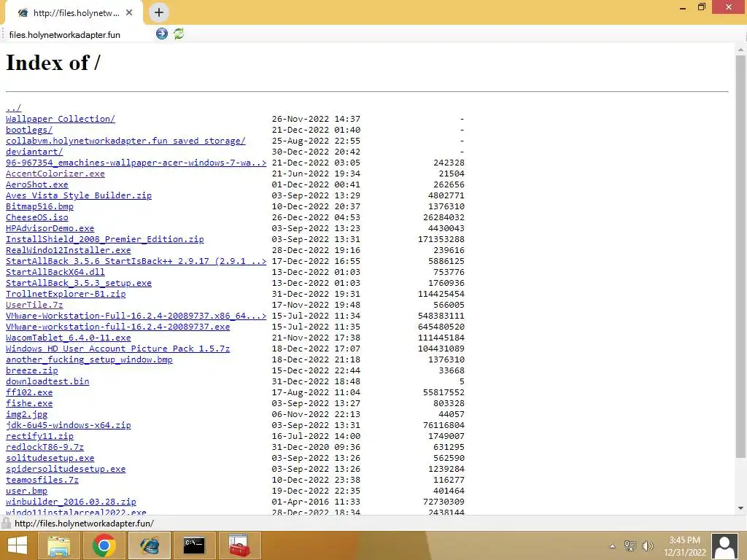Image resolution: width=747 pixels, height=560 pixels.
Task: Select the http://files.holynetw... tab
Action: click(x=74, y=13)
